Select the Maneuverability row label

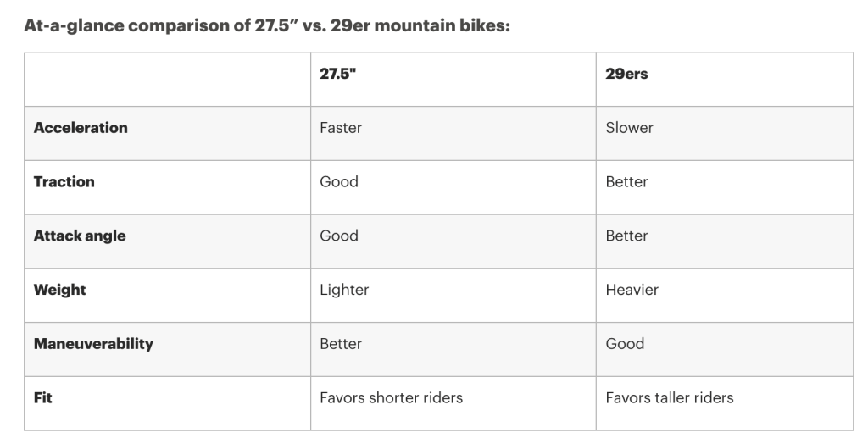coord(93,344)
